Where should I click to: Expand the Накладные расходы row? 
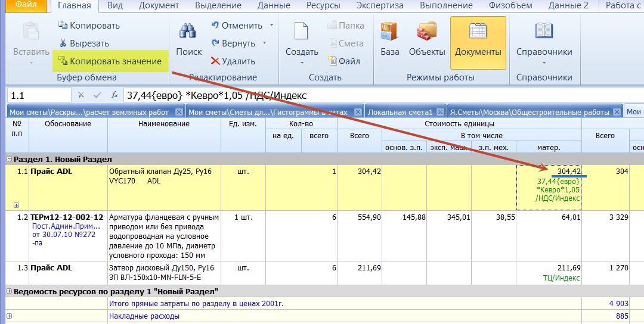tap(10, 316)
